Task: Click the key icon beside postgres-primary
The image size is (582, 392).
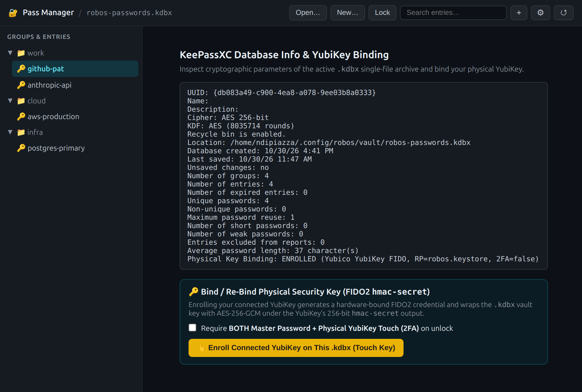Action: point(21,148)
